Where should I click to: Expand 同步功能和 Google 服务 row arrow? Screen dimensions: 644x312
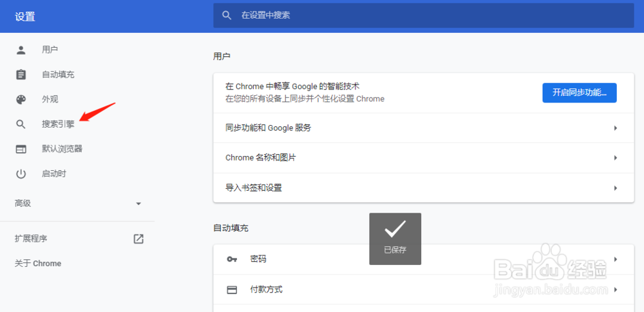(615, 128)
